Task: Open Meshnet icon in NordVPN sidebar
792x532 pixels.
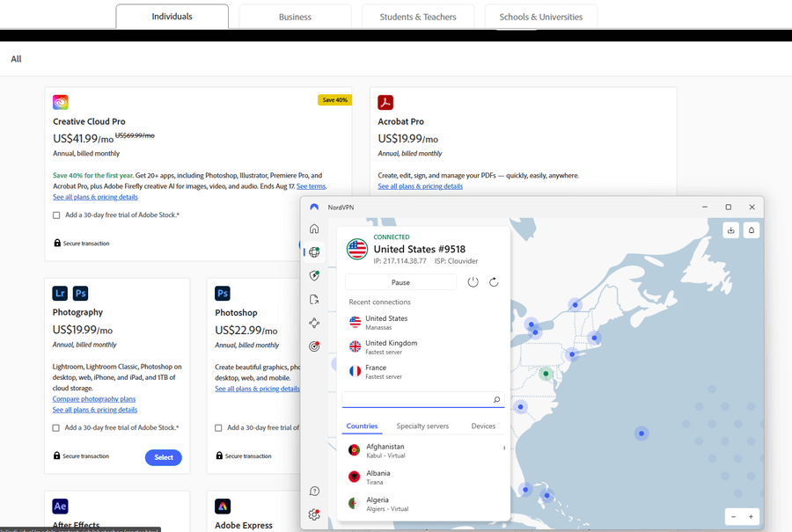Action: 314,323
